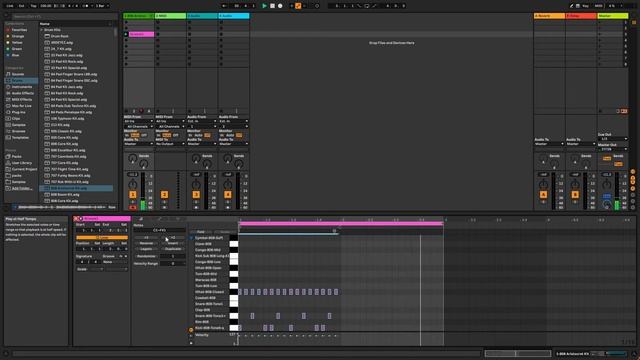
Task: Toggle track 3 activator button
Action: click(196, 195)
